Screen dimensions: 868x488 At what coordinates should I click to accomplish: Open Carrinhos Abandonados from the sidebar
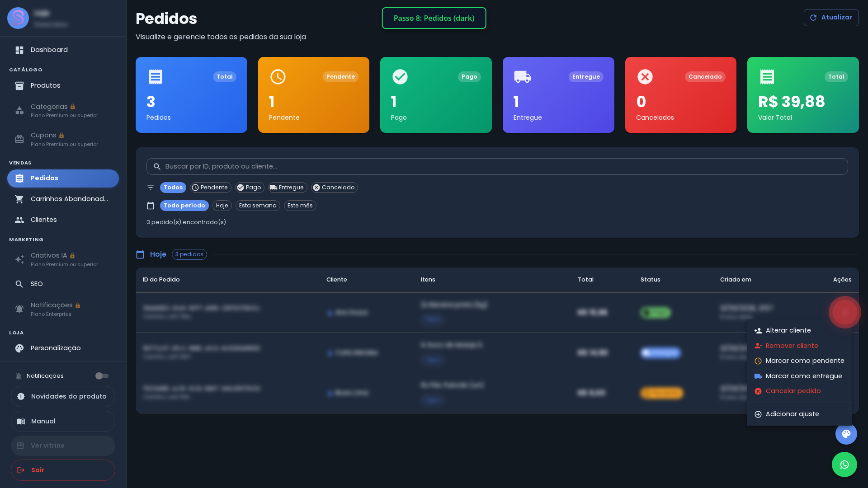(63, 199)
